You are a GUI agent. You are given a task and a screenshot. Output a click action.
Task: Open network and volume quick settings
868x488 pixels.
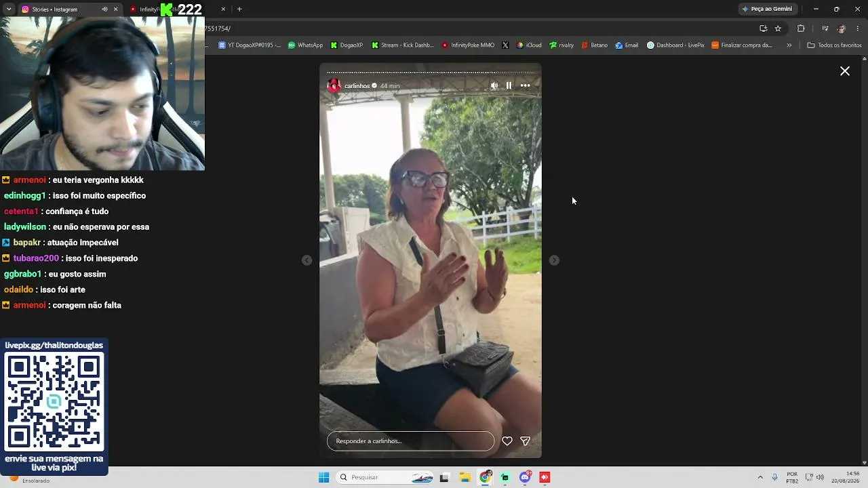pyautogui.click(x=814, y=477)
